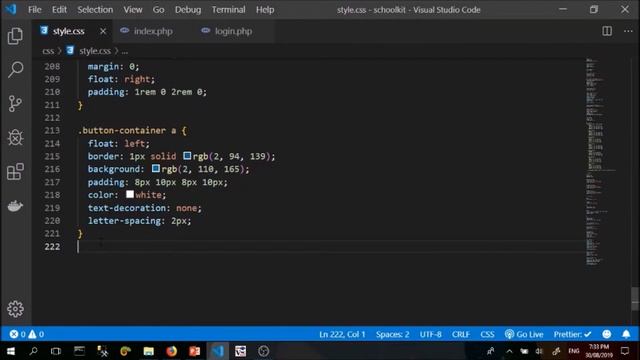Click the letter-spacing property line

click(139, 221)
